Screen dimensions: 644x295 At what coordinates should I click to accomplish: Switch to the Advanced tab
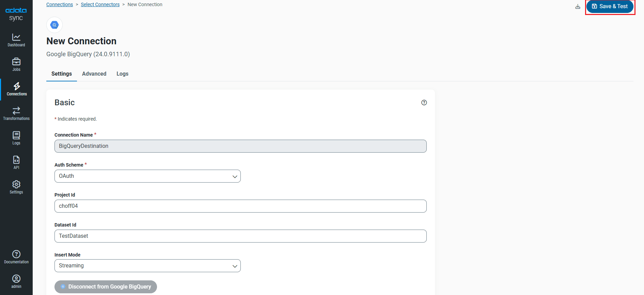(x=94, y=74)
